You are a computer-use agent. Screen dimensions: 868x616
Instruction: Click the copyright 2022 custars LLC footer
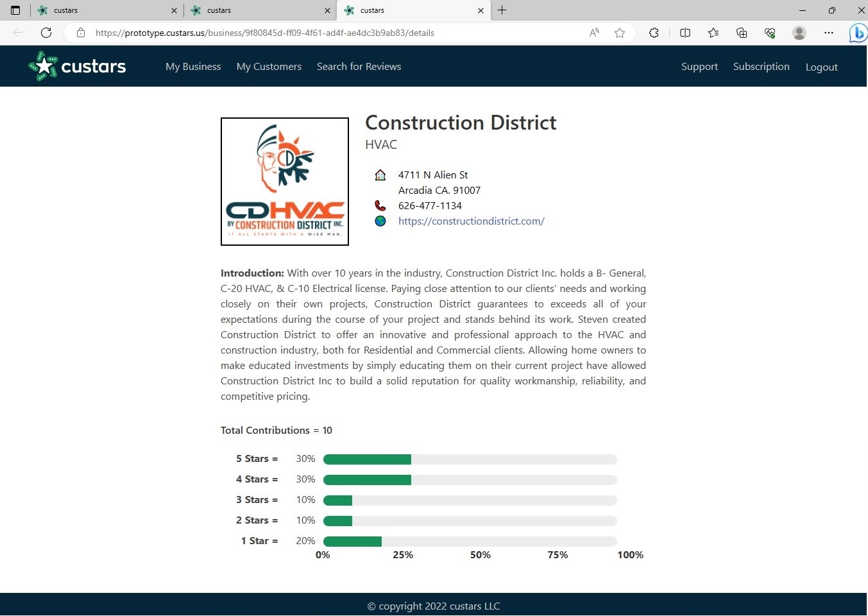click(x=434, y=606)
